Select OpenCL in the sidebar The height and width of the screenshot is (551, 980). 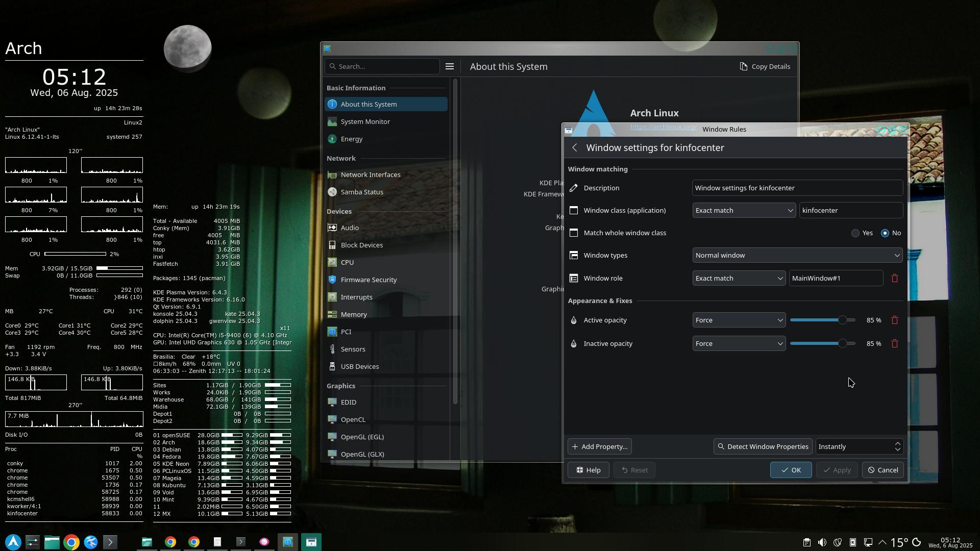(386, 419)
